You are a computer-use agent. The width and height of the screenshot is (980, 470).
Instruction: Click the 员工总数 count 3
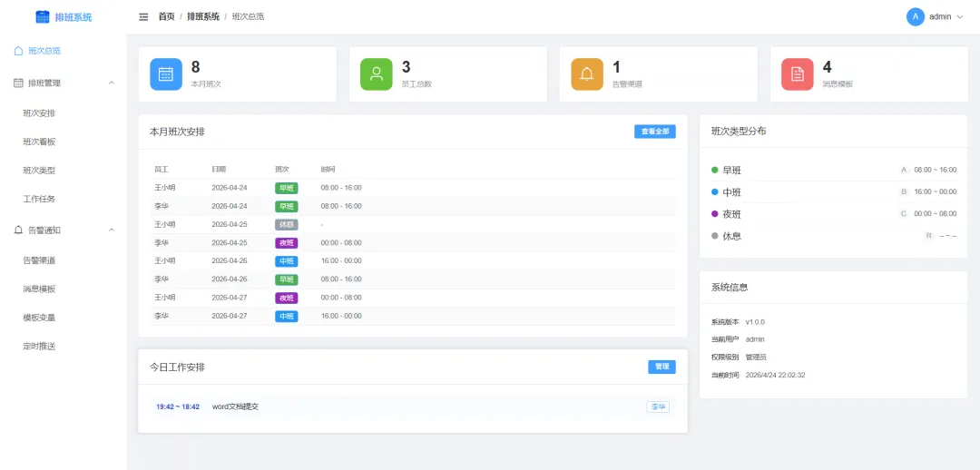(407, 67)
